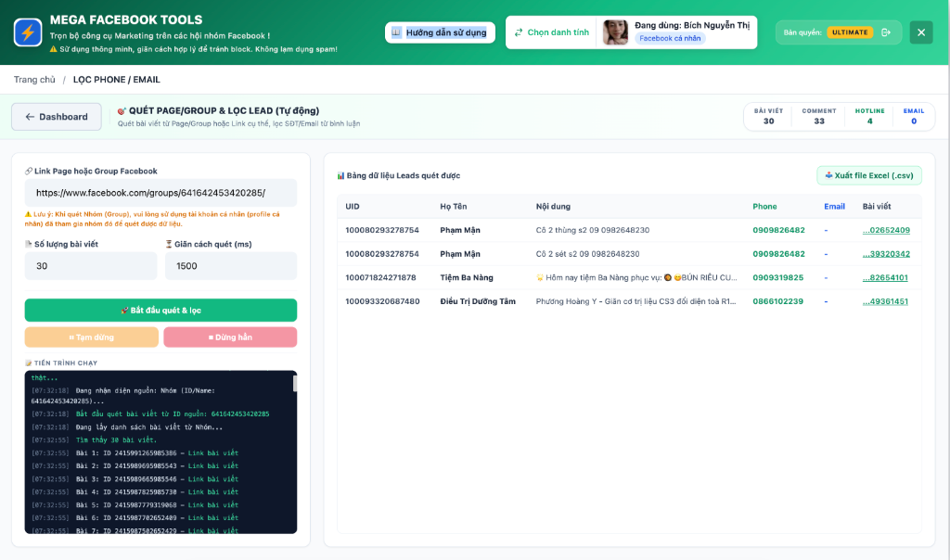950x560 pixels.
Task: Click the Email column header
Action: (834, 207)
